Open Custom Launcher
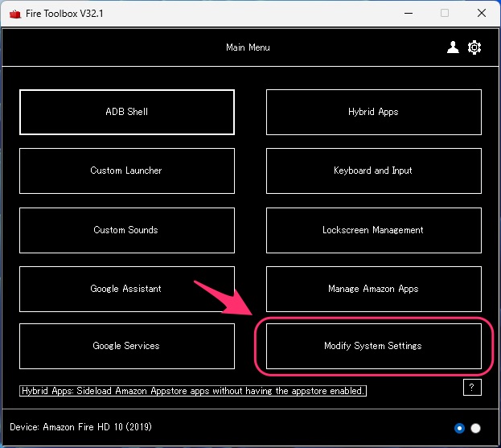 [127, 171]
